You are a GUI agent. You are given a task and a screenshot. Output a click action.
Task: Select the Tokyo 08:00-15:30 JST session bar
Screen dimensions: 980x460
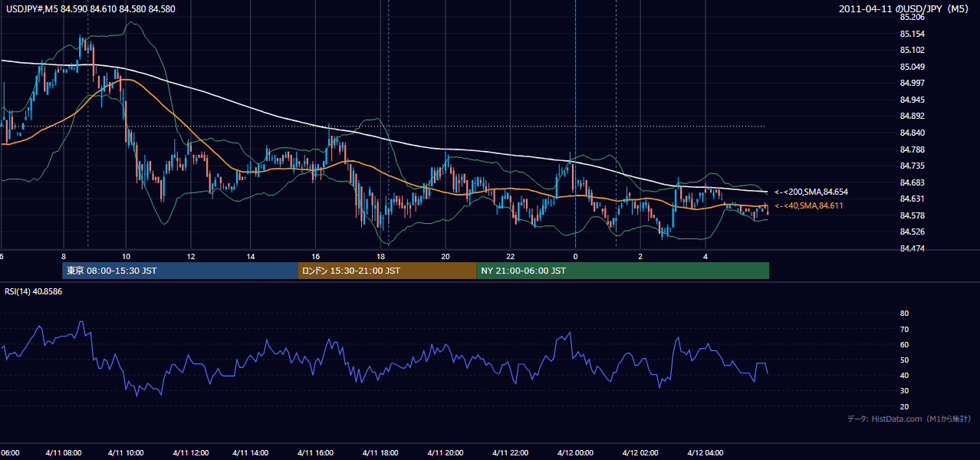179,271
